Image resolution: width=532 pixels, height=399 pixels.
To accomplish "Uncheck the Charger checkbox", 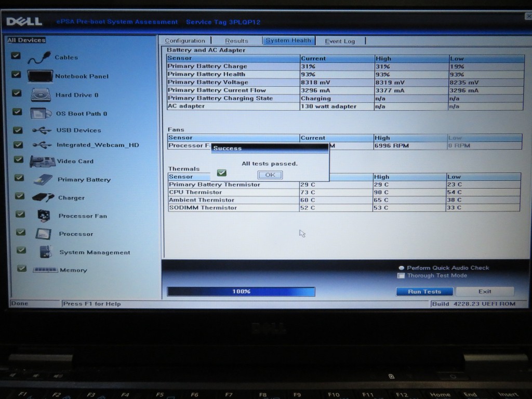I will pyautogui.click(x=20, y=196).
